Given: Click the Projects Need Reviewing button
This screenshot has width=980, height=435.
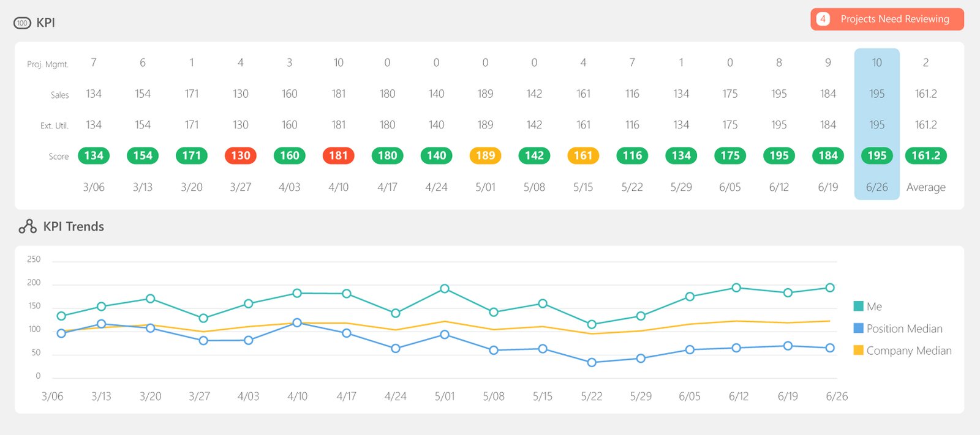Looking at the screenshot, I should tap(887, 19).
